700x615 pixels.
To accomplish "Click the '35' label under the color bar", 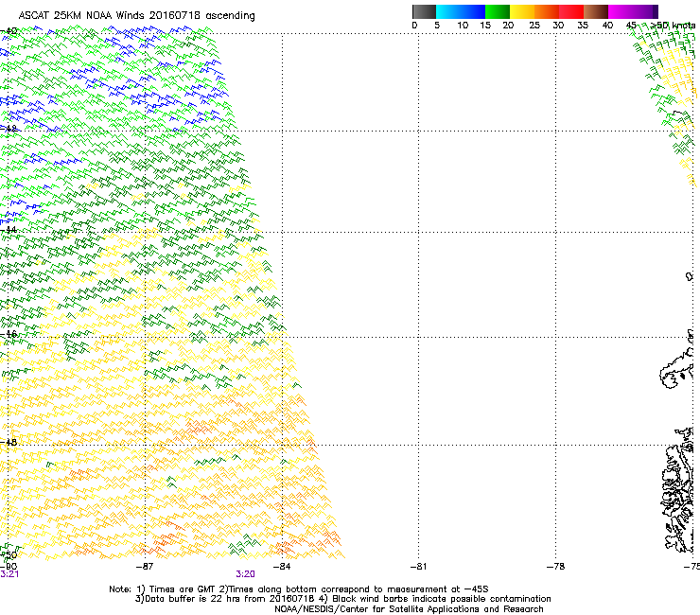I will tap(583, 26).
